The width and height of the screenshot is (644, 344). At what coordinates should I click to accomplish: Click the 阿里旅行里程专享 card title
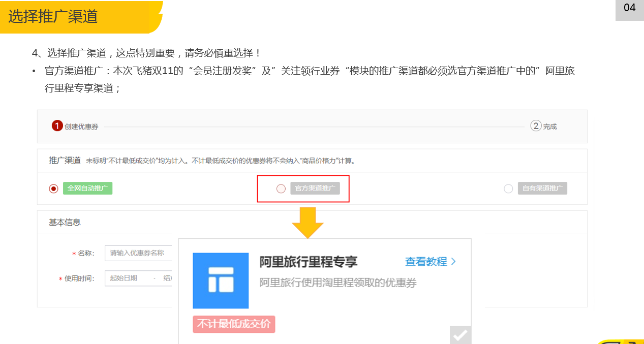[309, 262]
